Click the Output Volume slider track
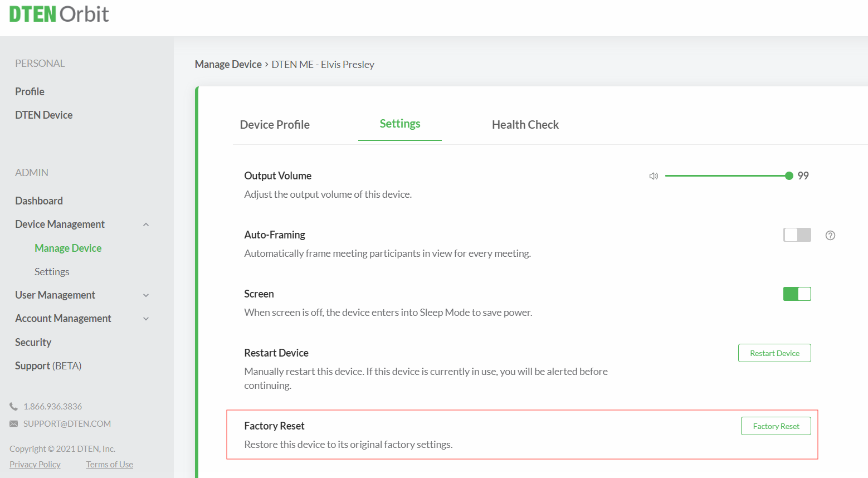The height and width of the screenshot is (478, 868). tap(727, 176)
